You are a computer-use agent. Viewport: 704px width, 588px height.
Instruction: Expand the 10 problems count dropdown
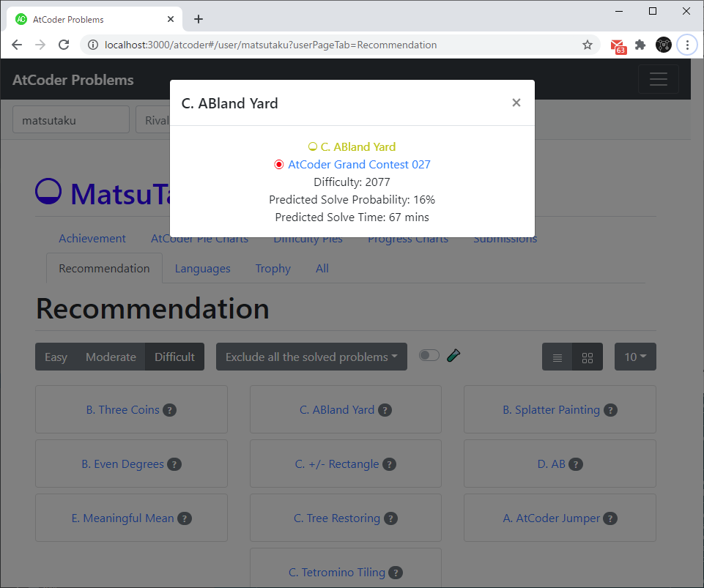pyautogui.click(x=635, y=357)
